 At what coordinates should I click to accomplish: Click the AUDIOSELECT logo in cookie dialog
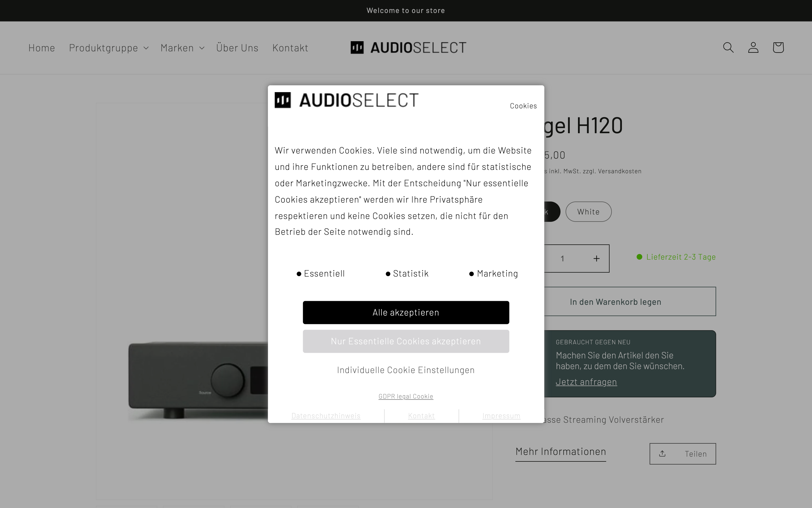point(347,100)
